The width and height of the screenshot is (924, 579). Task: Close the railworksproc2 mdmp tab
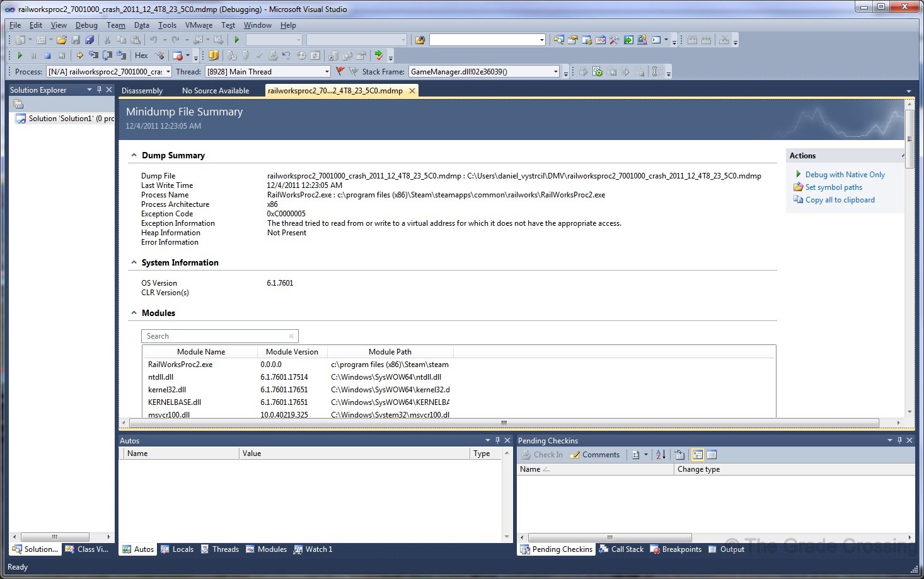(x=412, y=91)
